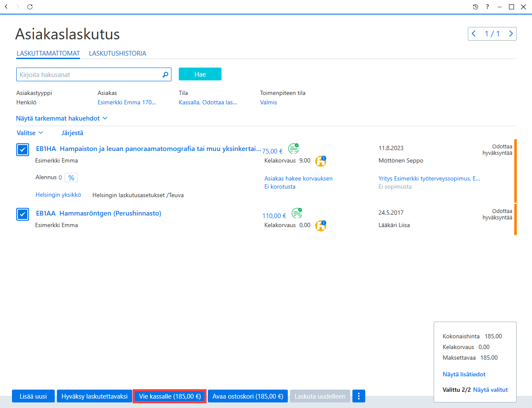
Task: Open the help question mark icon
Action: (x=487, y=7)
